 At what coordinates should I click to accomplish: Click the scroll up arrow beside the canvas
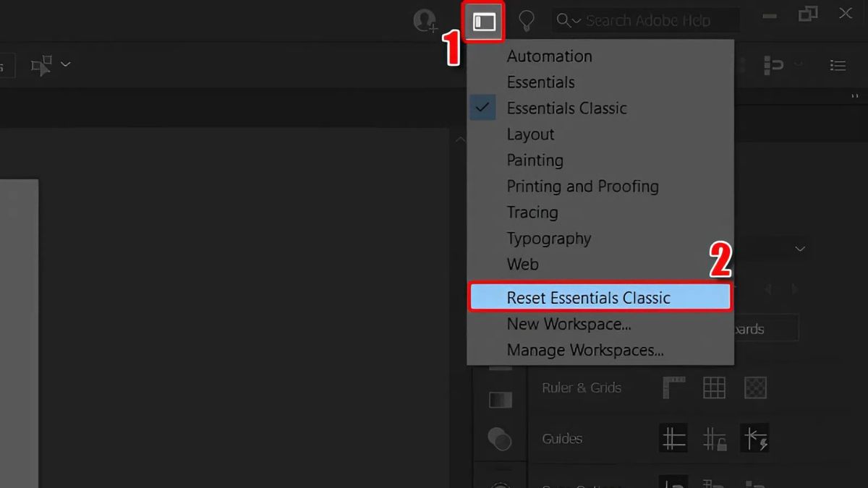(x=460, y=139)
